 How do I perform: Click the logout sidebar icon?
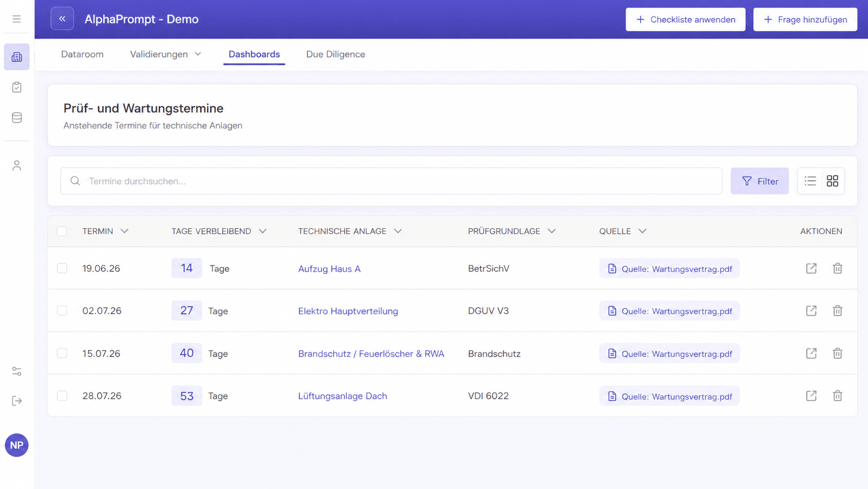pos(17,401)
